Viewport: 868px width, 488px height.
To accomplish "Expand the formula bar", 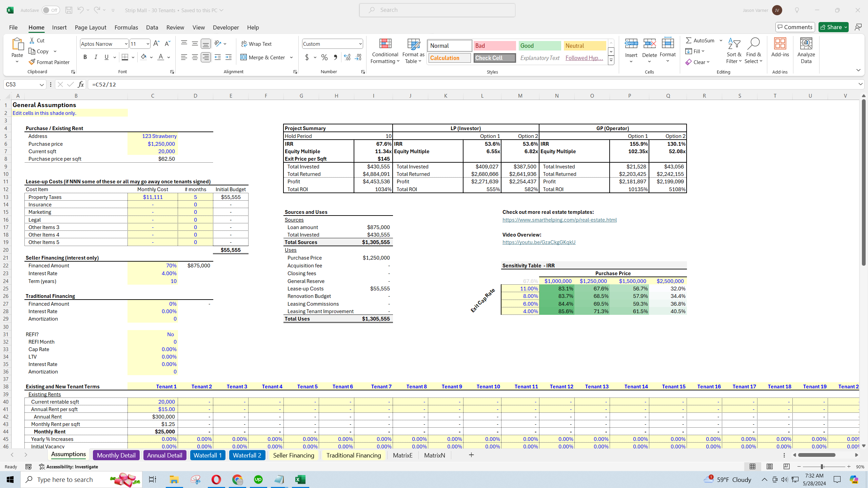I will pos(860,84).
